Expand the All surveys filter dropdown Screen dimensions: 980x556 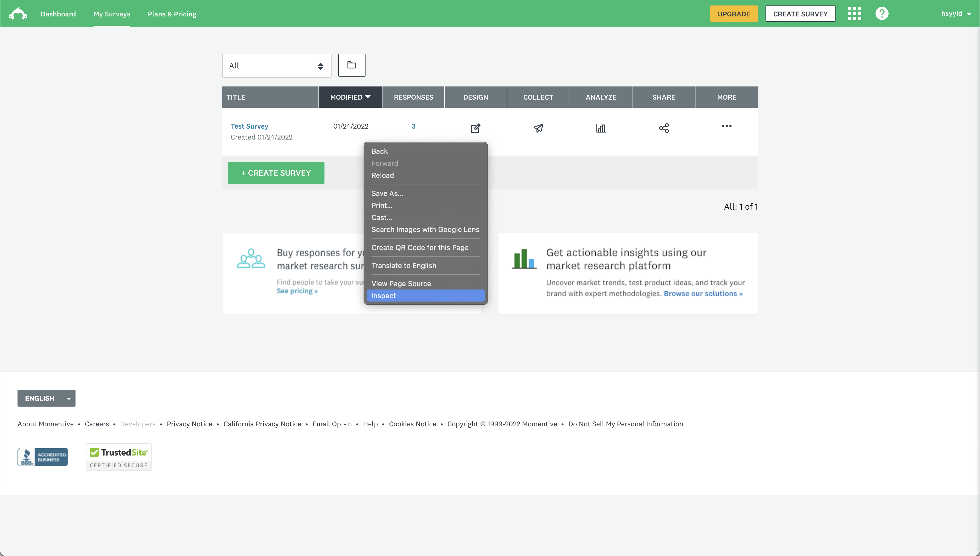(x=276, y=66)
